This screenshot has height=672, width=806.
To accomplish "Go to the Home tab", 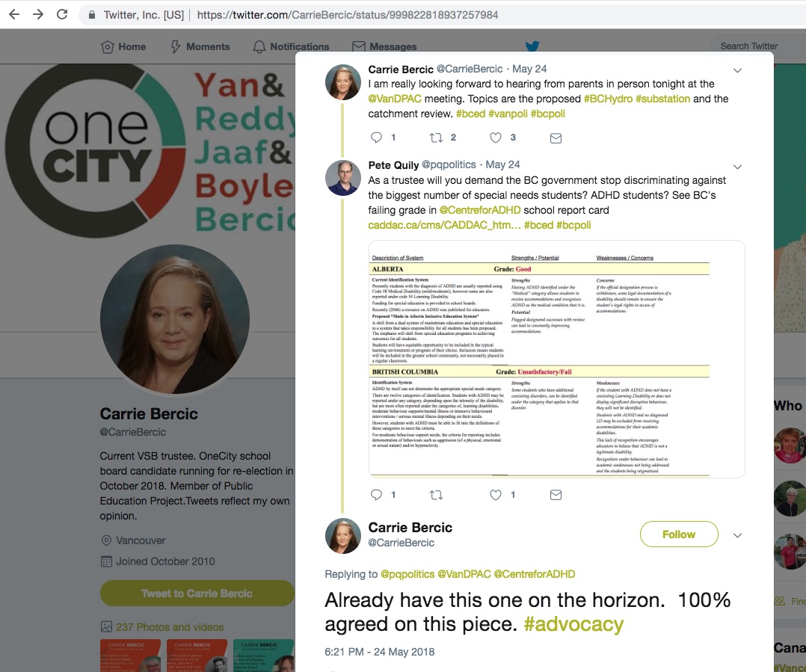I will pyautogui.click(x=123, y=47).
